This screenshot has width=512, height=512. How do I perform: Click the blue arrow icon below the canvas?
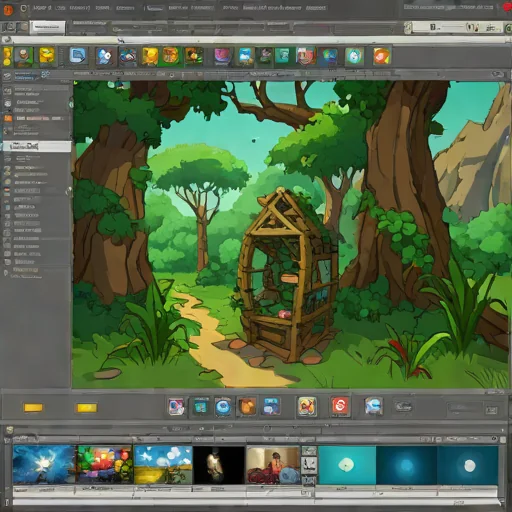tap(374, 406)
